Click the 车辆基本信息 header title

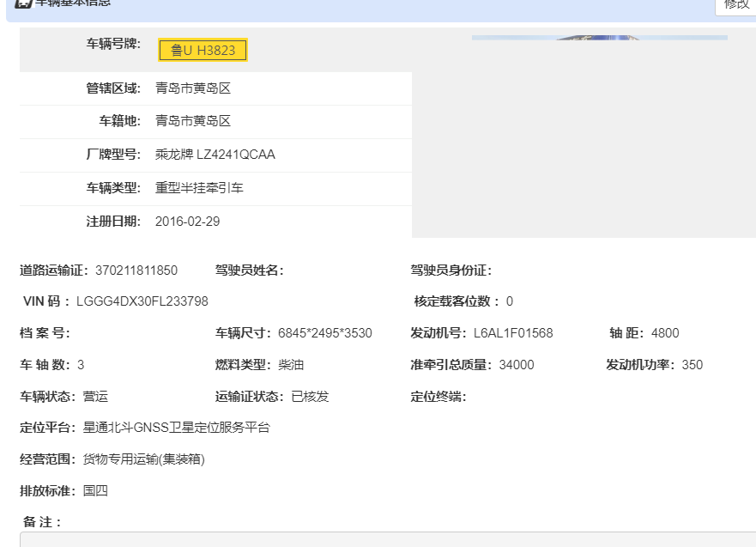pos(73,3)
